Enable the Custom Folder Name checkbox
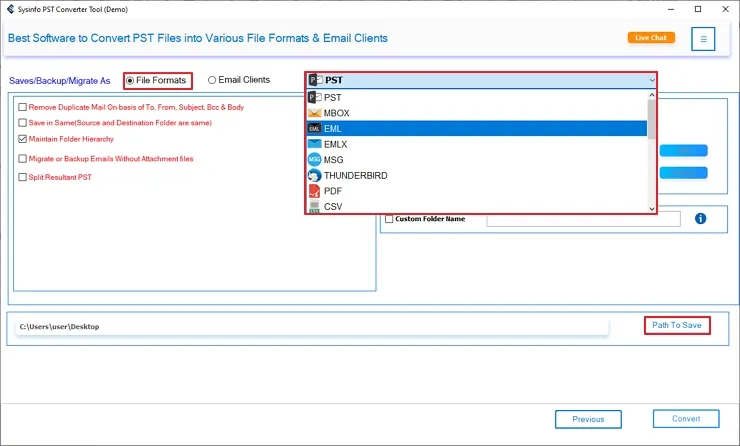The height and width of the screenshot is (446, 740). [389, 219]
